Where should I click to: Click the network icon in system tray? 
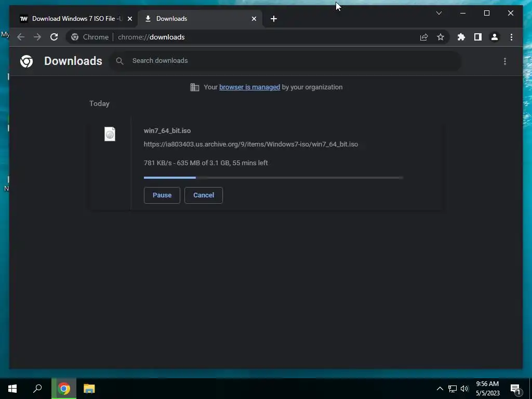[453, 389]
